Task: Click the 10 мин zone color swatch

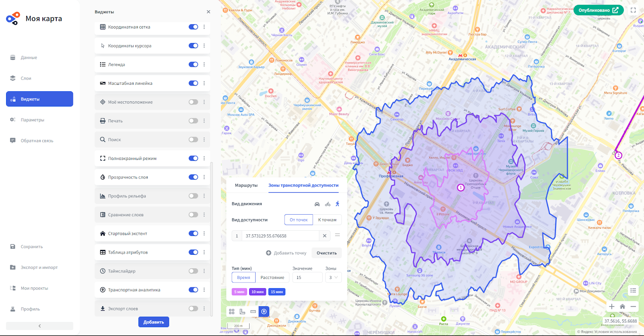Action: coord(258,292)
